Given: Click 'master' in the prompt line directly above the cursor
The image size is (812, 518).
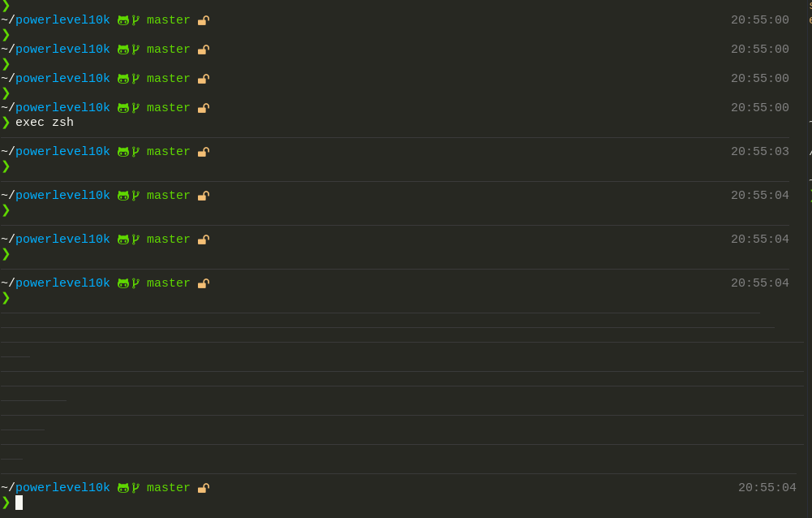Looking at the screenshot, I should coord(168,487).
